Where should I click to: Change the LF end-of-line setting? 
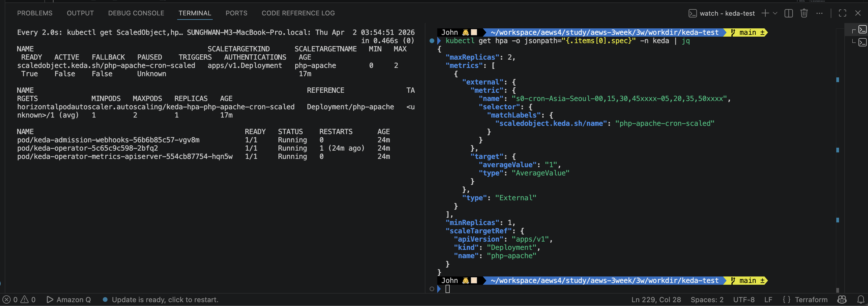[x=768, y=299]
